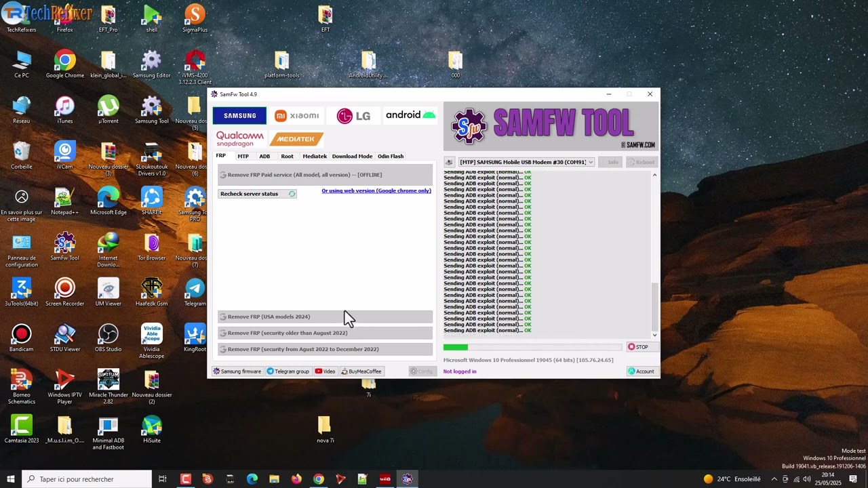Open Google Chrome desktop shortcut
This screenshot has width=868, height=488.
(x=65, y=64)
